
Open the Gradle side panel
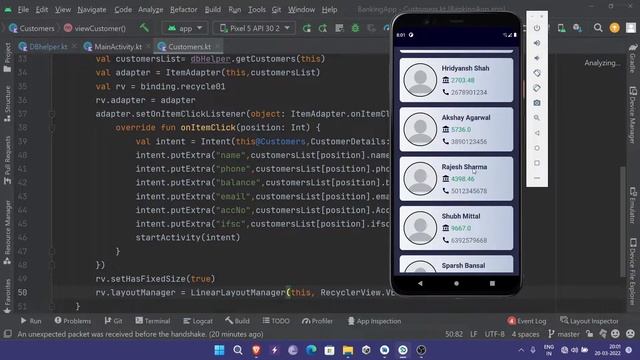coord(633,58)
